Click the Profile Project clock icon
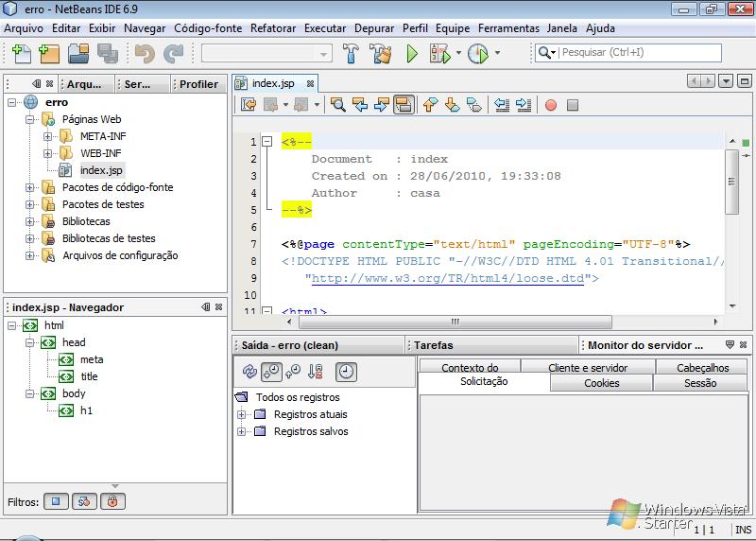Image resolution: width=756 pixels, height=541 pixels. (x=478, y=54)
